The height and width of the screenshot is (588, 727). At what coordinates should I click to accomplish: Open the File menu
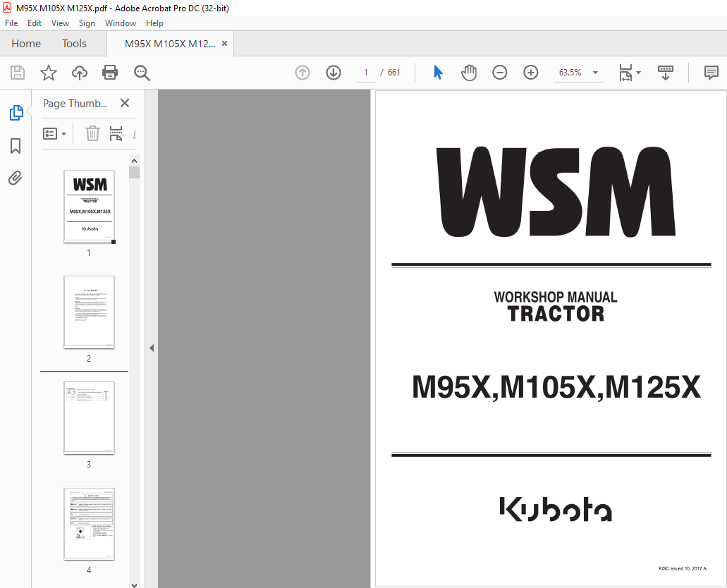coord(11,23)
